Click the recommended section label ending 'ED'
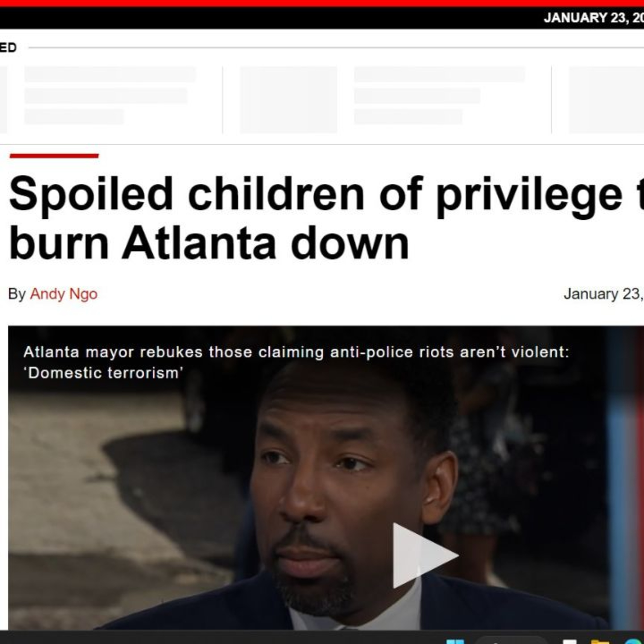Screen dimensions: 644x644 (x=8, y=48)
